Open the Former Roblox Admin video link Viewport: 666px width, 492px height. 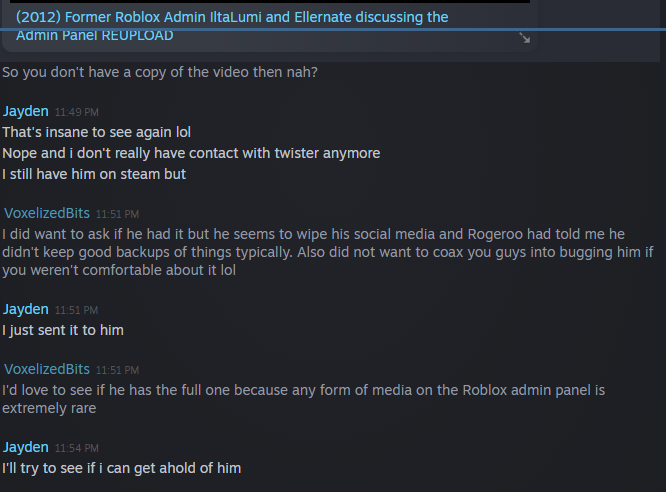[232, 18]
